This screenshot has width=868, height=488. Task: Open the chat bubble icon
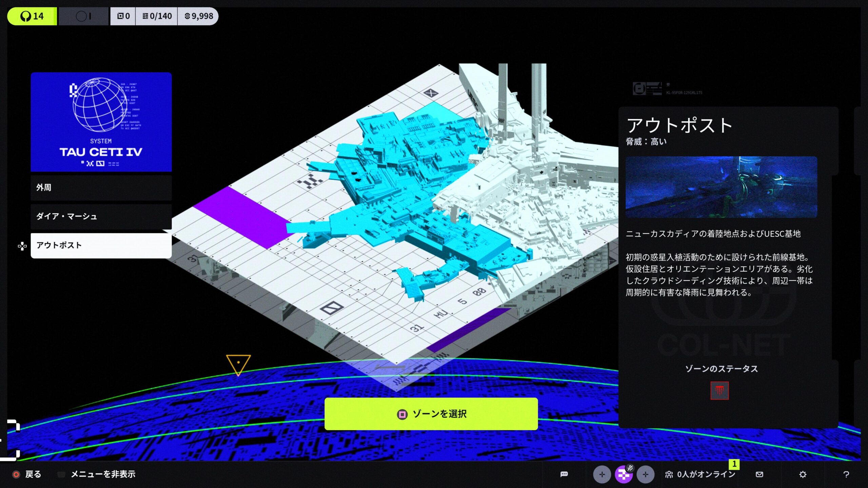(x=564, y=474)
